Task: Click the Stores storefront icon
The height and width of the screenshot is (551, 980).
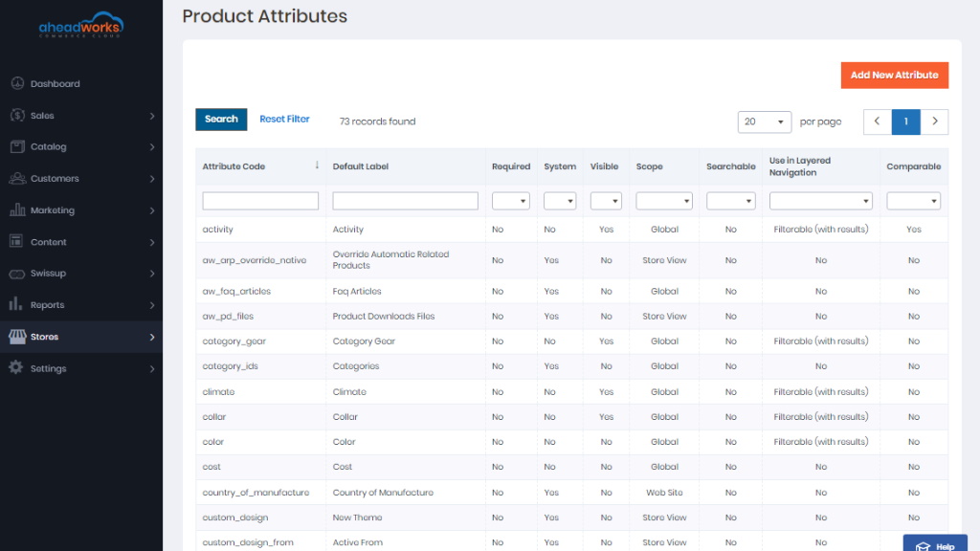Action: (x=17, y=337)
